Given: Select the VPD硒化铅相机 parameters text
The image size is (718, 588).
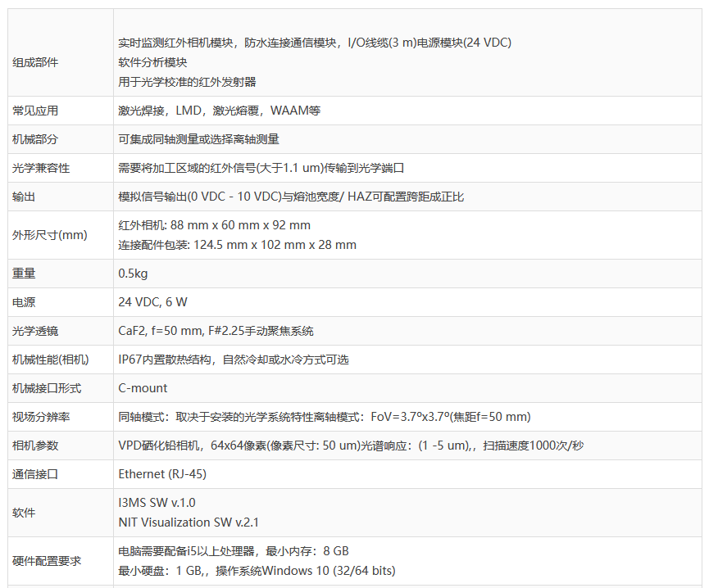Looking at the screenshot, I should [x=351, y=446].
